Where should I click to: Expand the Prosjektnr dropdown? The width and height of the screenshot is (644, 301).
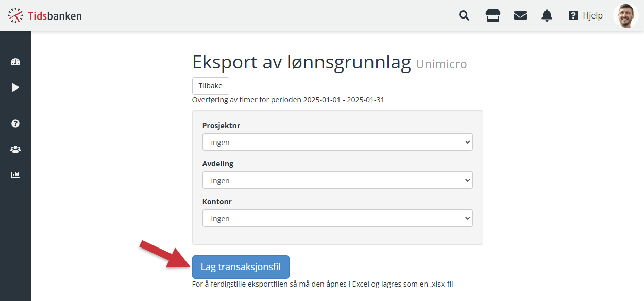(x=337, y=142)
